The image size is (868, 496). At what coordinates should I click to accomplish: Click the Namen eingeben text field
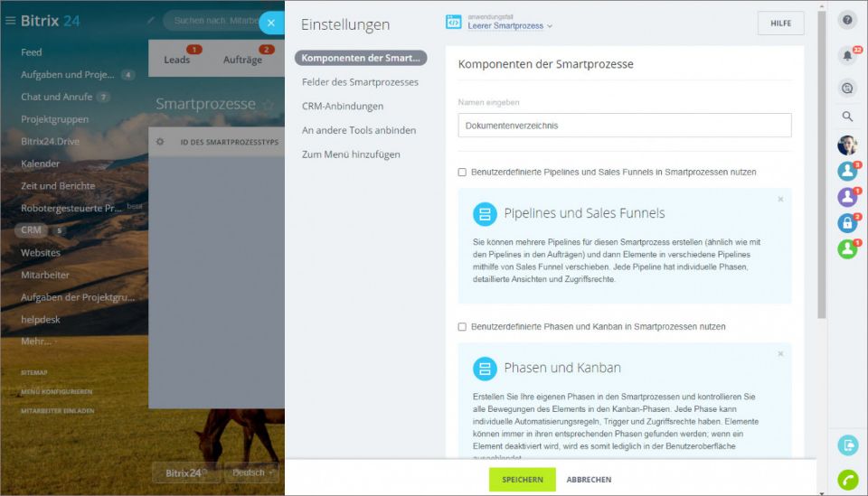point(625,126)
